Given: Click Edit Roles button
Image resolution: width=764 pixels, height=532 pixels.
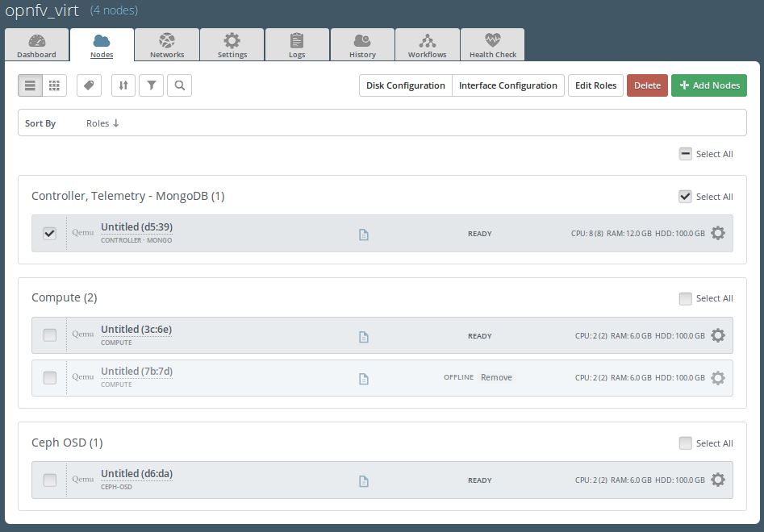Looking at the screenshot, I should click(x=595, y=85).
